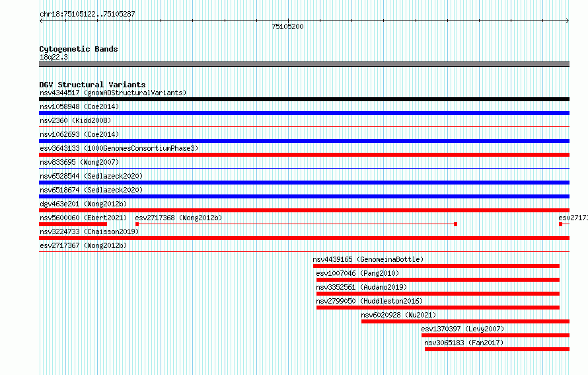Select the red nsv4439165 variant bar
The image size is (588, 375).
pyautogui.click(x=437, y=266)
